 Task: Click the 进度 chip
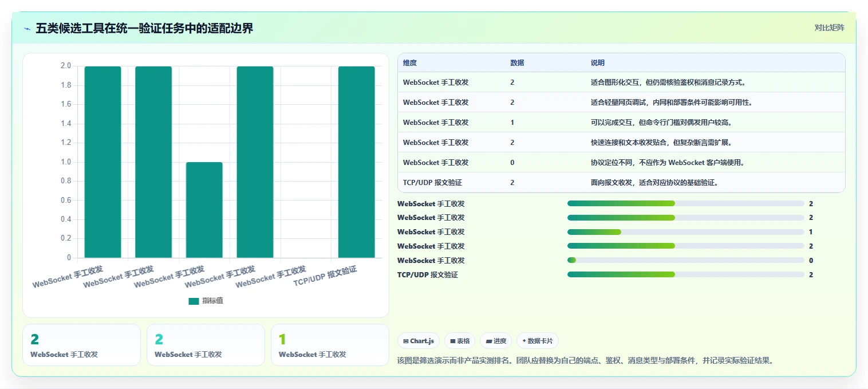point(496,341)
